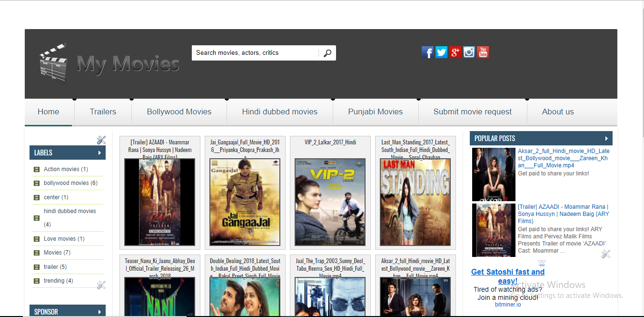
Task: Open the Twitter social icon
Action: (441, 52)
